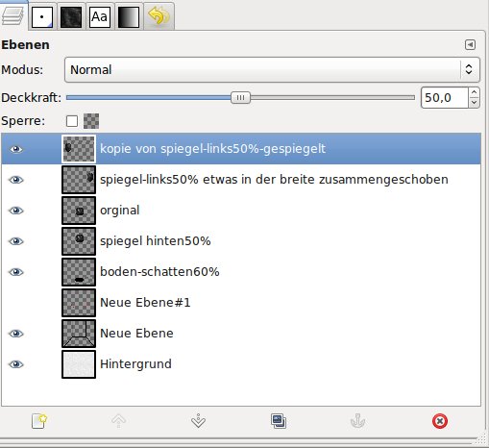Click thumbnail of 'Neue Ebene#1' layer
This screenshot has height=448, width=489.
79,303
